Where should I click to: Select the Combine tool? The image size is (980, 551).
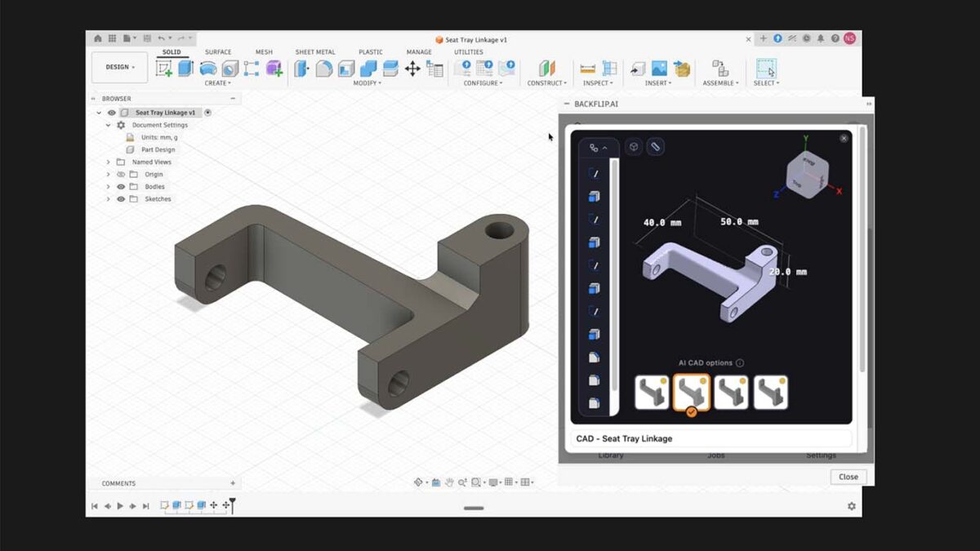coord(368,69)
